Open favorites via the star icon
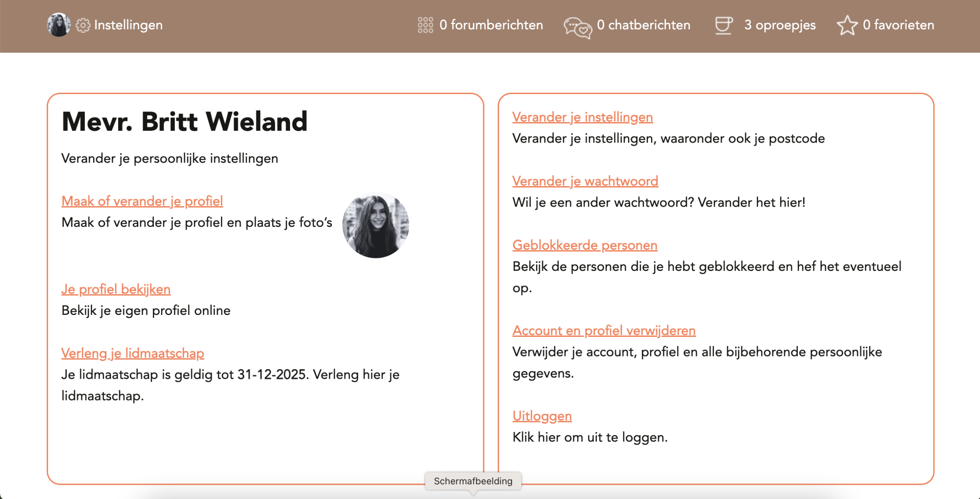Screen dimensions: 980x499 click(x=847, y=25)
